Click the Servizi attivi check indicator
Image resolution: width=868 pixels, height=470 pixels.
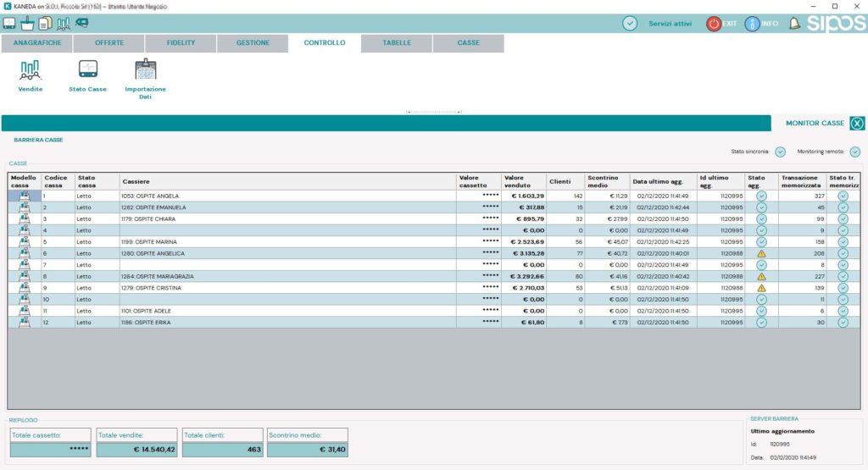[630, 24]
